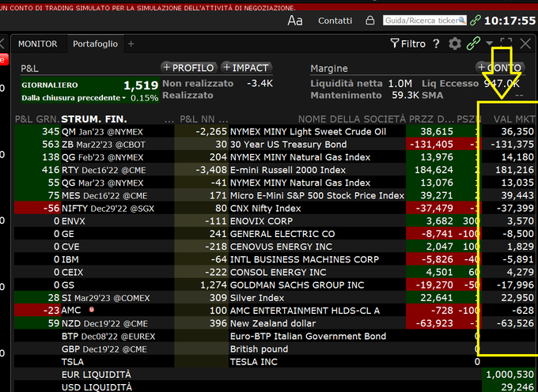Expand the panel dropdown arrow near gear
The width and height of the screenshot is (538, 392).
[489, 43]
